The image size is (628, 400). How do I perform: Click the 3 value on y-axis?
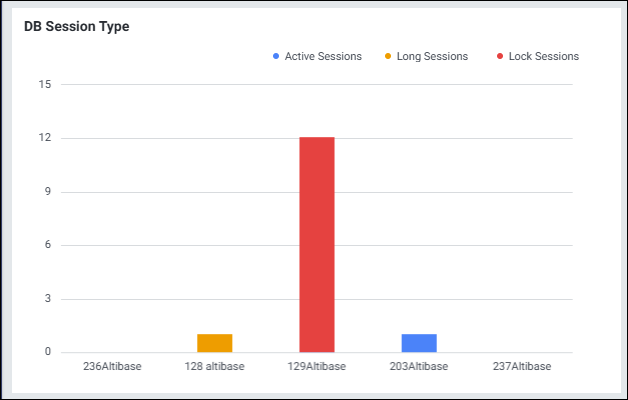47,299
